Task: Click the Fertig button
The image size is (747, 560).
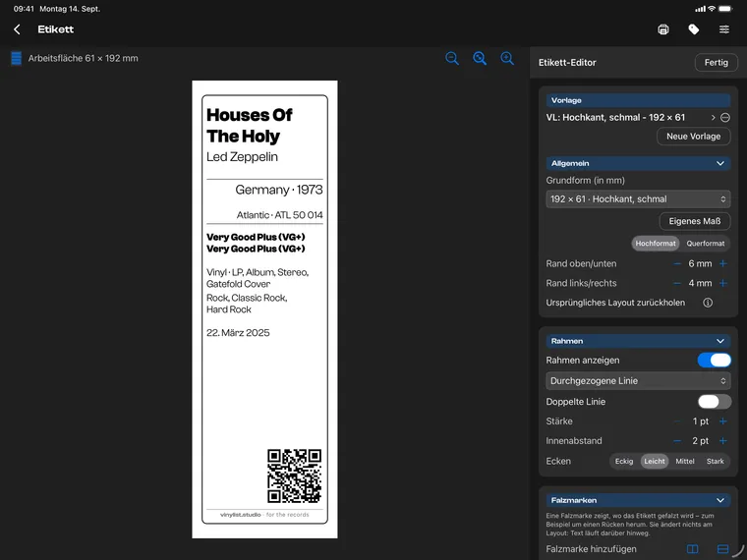Action: pos(716,62)
